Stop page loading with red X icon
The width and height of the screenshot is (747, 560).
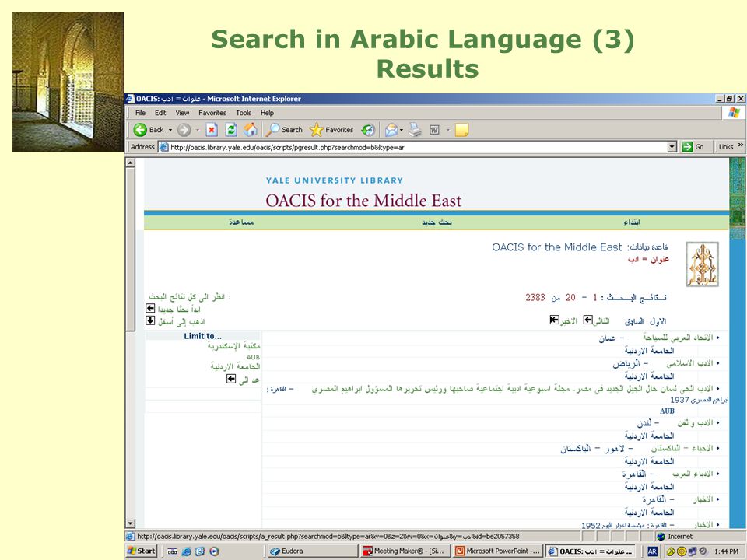(212, 130)
